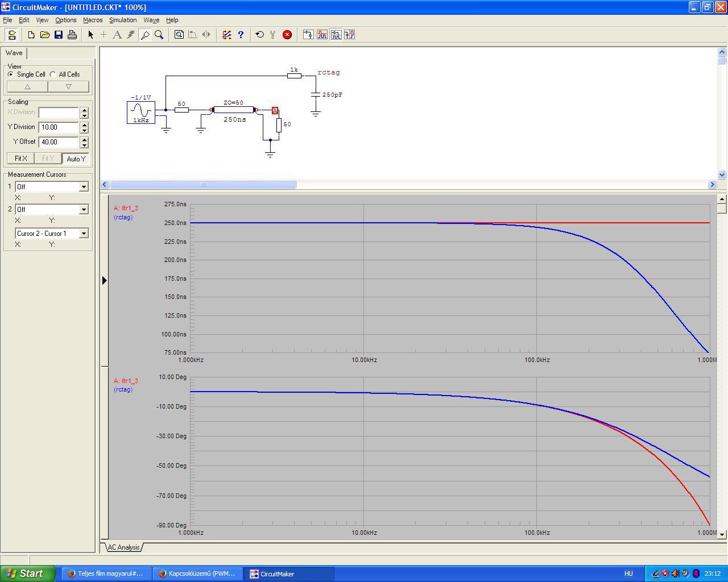Image resolution: width=728 pixels, height=582 pixels.
Task: Select the Delete (lightning bolt) tool
Action: tap(131, 35)
